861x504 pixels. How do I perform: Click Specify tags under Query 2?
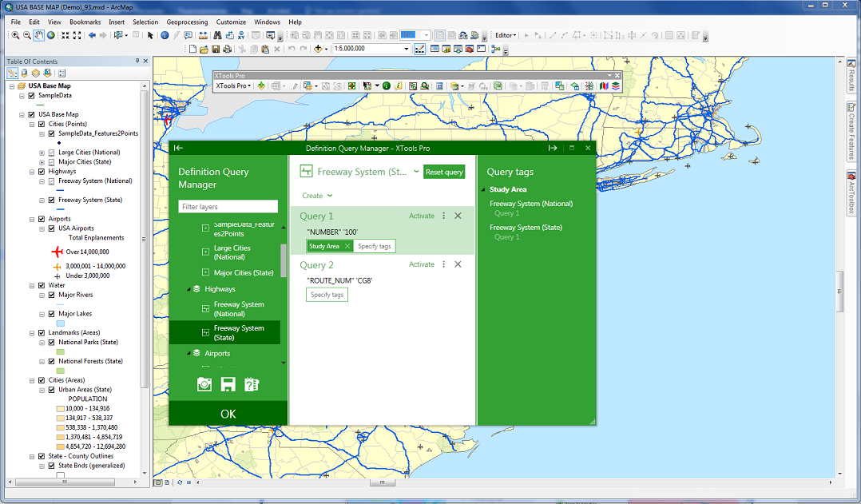327,295
